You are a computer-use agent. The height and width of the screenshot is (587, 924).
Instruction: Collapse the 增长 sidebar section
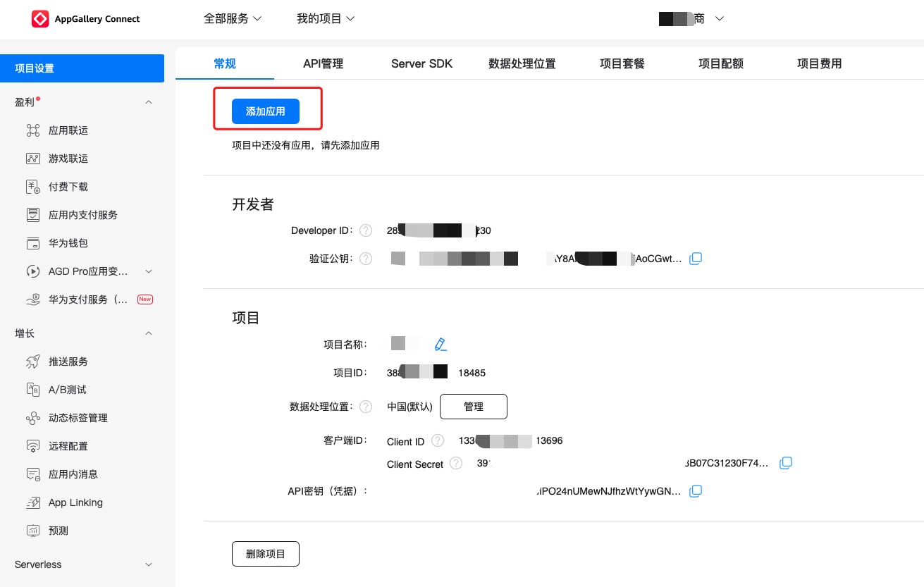pos(149,333)
